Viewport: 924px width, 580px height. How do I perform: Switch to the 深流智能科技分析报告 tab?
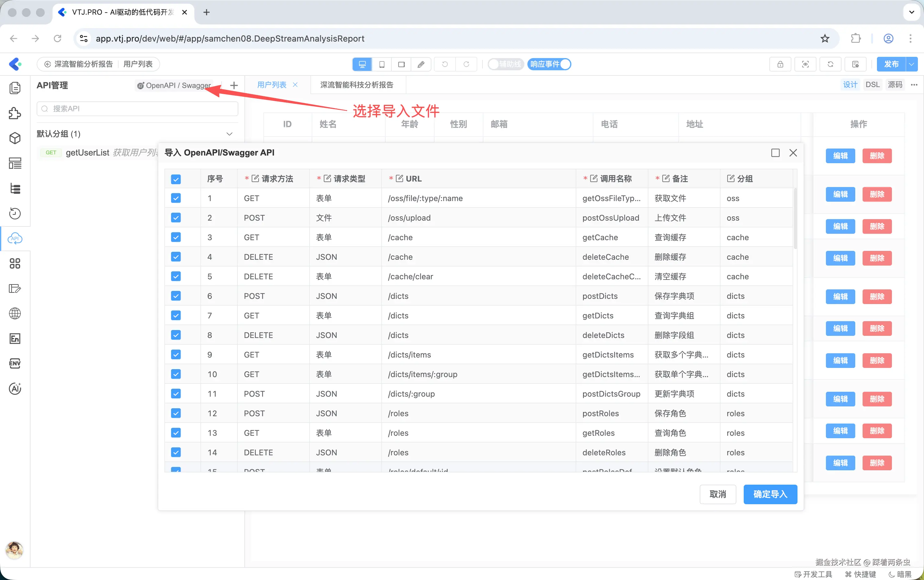357,85
